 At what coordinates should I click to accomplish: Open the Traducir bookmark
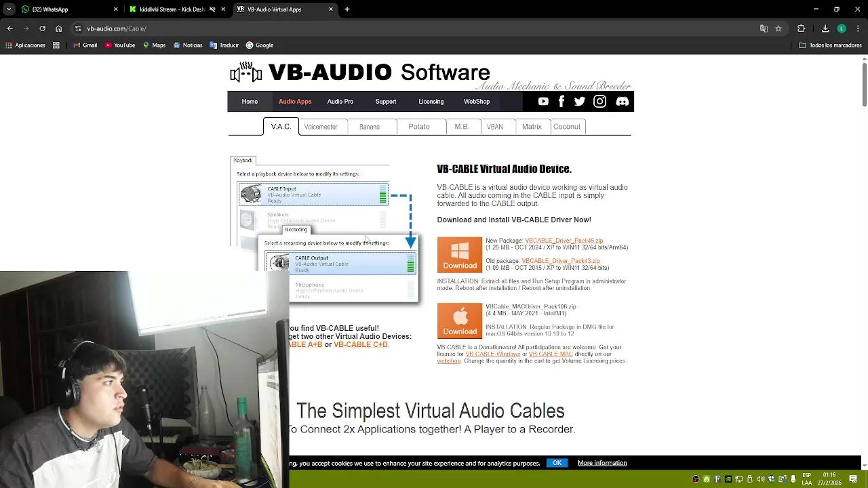click(x=224, y=45)
